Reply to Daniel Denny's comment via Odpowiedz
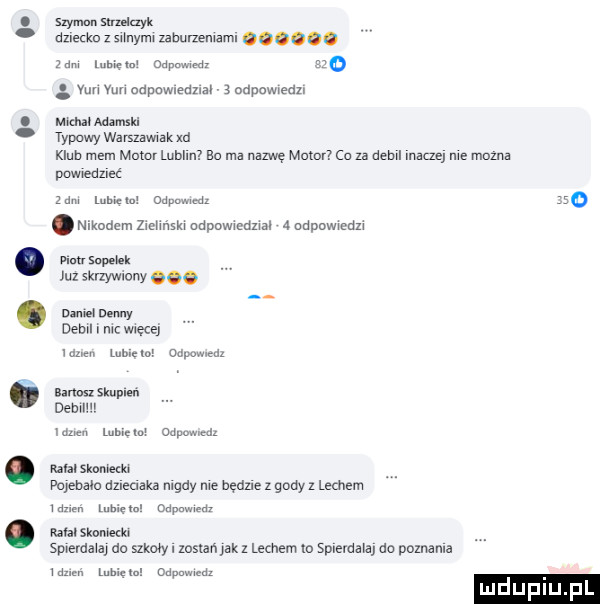The image size is (600, 604). point(197,353)
